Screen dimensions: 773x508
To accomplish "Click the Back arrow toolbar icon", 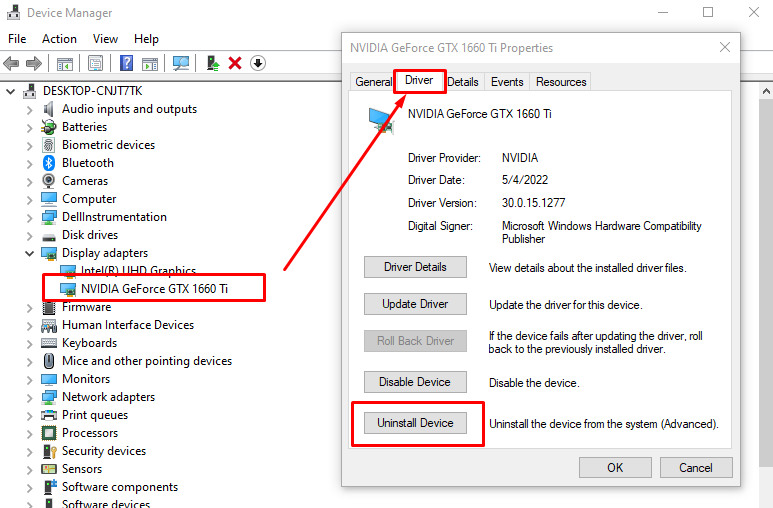I will click(x=11, y=63).
